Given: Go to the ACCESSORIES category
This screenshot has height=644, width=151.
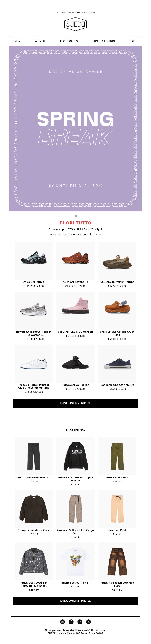Looking at the screenshot, I should (x=69, y=41).
